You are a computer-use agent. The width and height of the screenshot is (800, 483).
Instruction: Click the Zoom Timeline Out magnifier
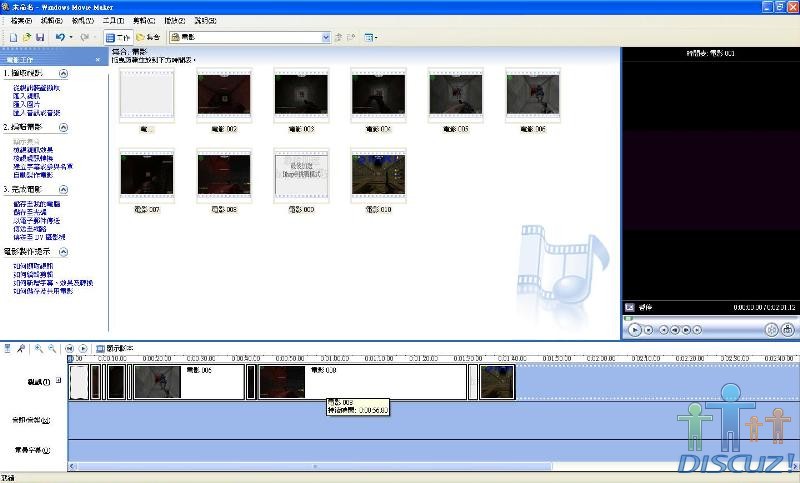tap(52, 348)
